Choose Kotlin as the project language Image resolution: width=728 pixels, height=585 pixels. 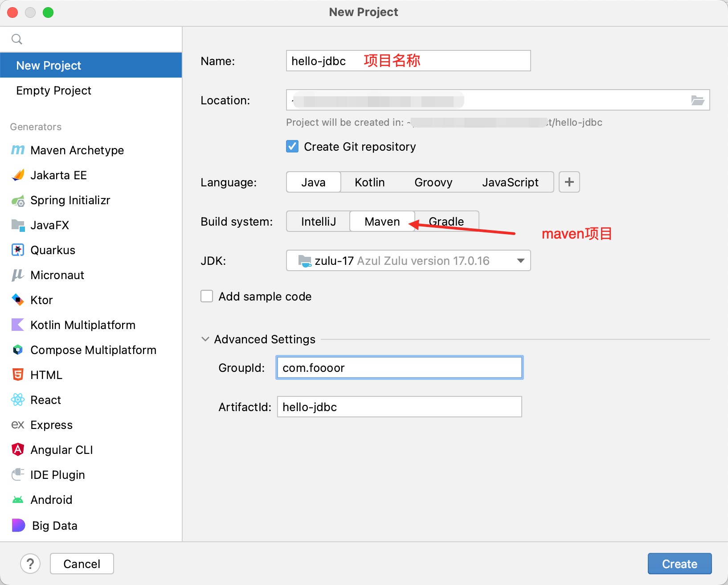point(369,182)
